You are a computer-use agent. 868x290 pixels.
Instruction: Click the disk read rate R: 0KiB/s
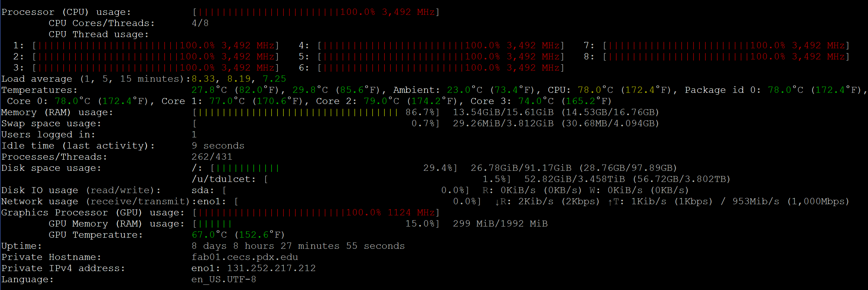tap(509, 190)
